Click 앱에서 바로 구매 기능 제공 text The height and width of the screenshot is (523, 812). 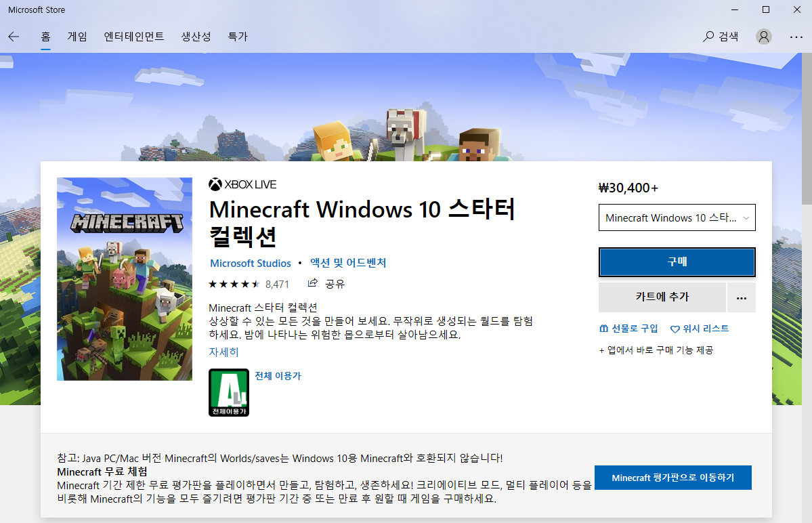tap(656, 350)
